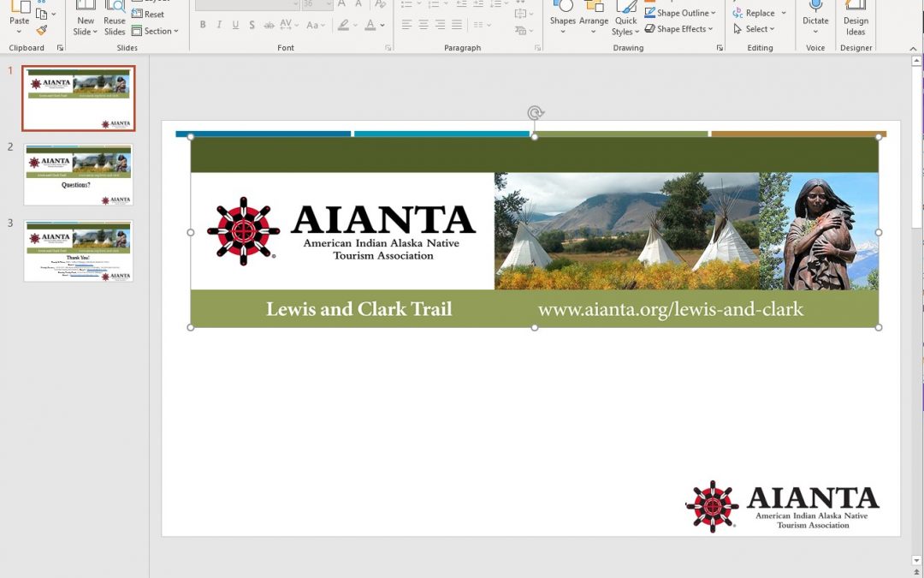
Task: Select slide 2 Questions thumbnail
Action: [79, 175]
